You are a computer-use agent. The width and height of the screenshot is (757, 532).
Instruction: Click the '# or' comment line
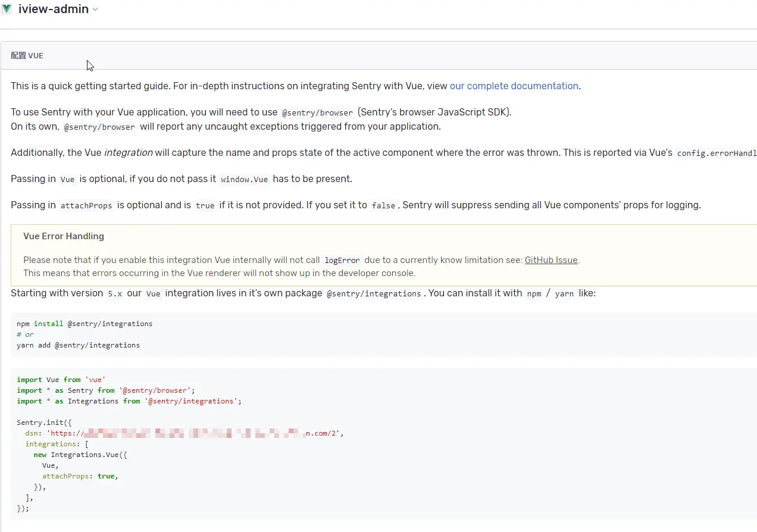(26, 334)
